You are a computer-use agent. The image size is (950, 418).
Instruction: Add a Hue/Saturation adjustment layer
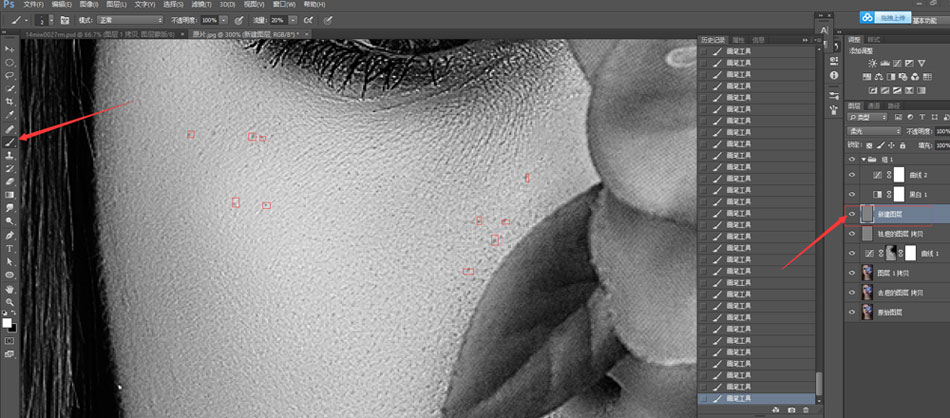tap(866, 77)
